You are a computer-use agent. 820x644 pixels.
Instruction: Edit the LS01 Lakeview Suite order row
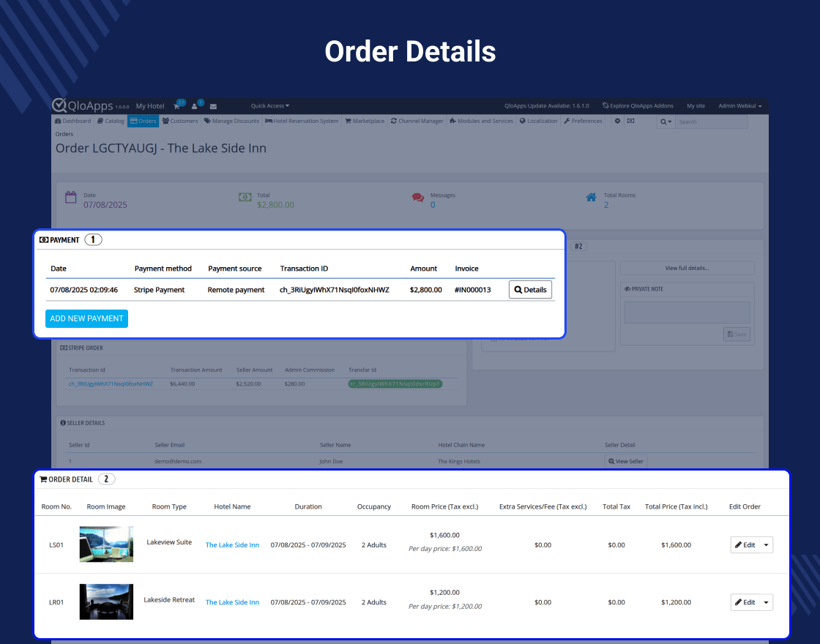(745, 544)
